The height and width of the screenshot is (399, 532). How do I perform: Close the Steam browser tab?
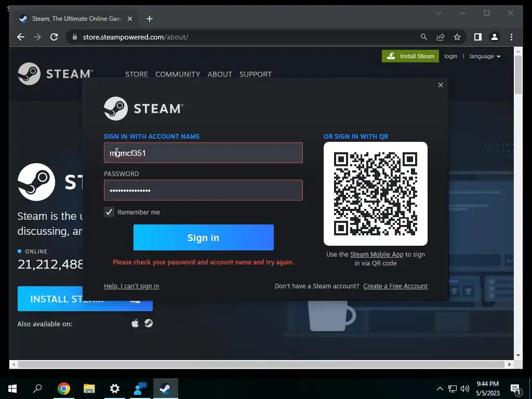pos(129,19)
